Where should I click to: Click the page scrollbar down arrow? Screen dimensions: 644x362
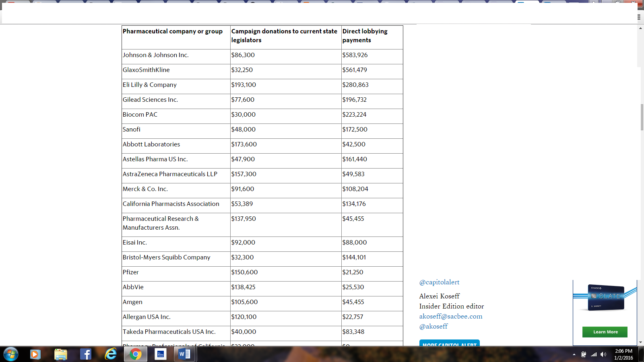coord(640,342)
